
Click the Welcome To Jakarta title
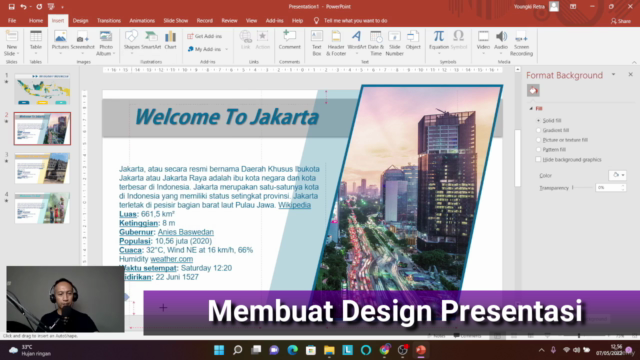[x=227, y=117]
